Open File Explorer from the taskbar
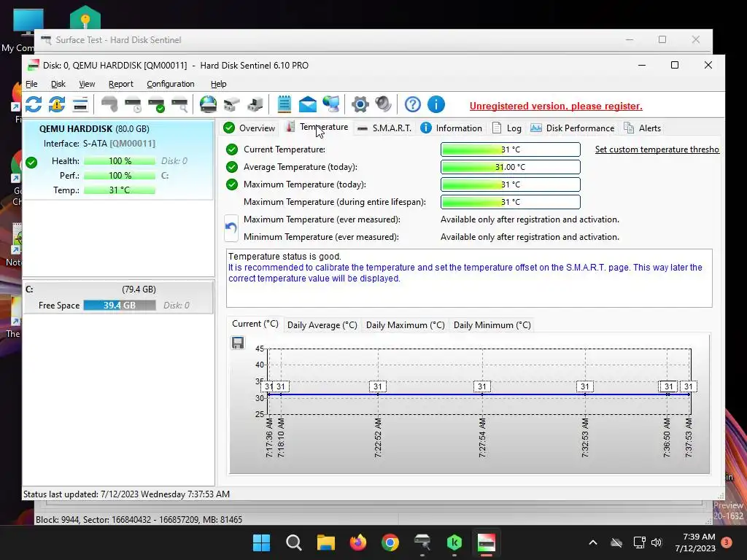 [326, 542]
